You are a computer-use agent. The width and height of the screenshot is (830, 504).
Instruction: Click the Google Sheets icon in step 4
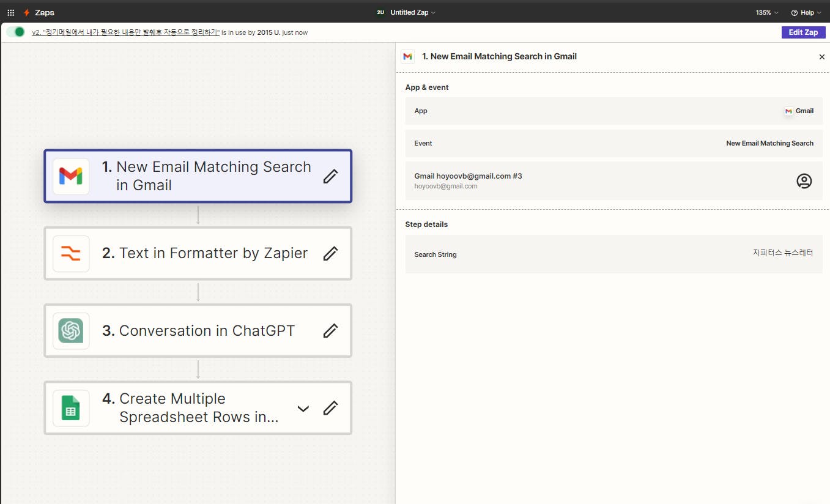pyautogui.click(x=71, y=408)
